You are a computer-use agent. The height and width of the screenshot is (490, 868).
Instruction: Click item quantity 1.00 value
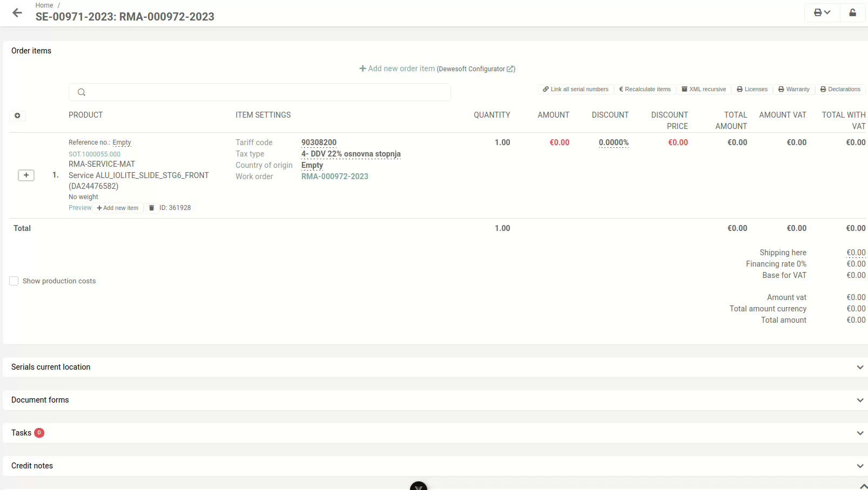[x=502, y=142]
